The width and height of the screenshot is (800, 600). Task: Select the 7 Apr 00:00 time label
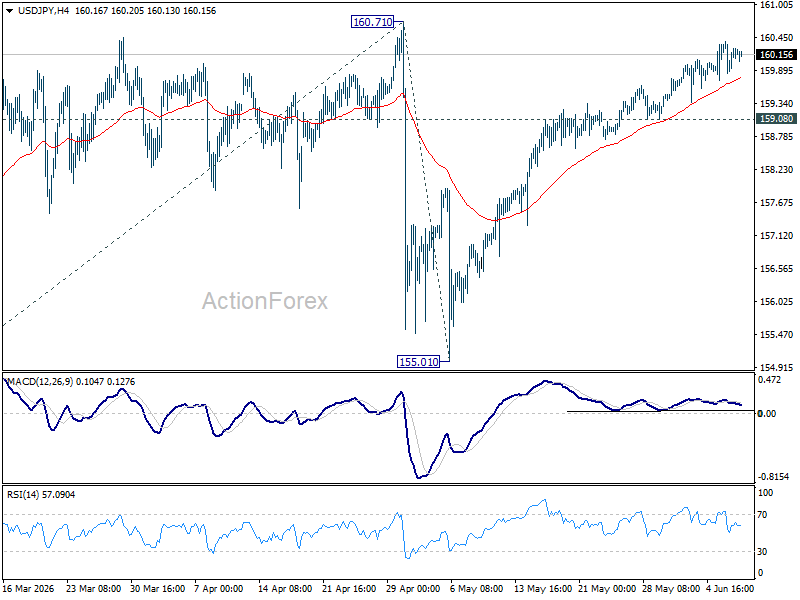click(219, 589)
